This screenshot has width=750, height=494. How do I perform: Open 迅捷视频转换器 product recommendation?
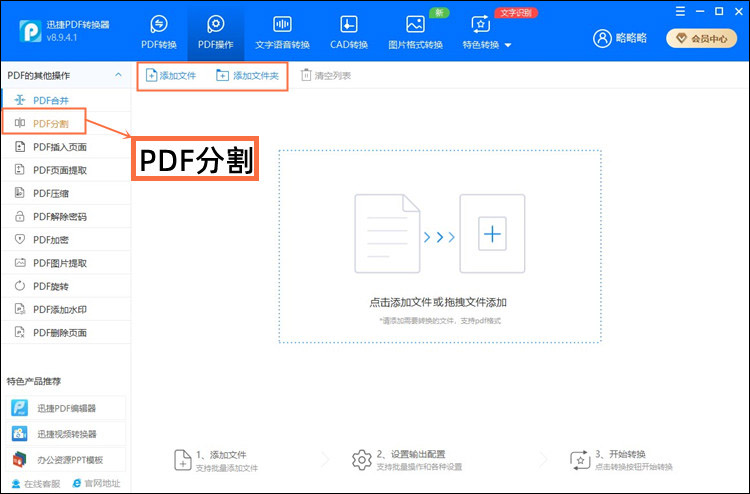(x=66, y=434)
